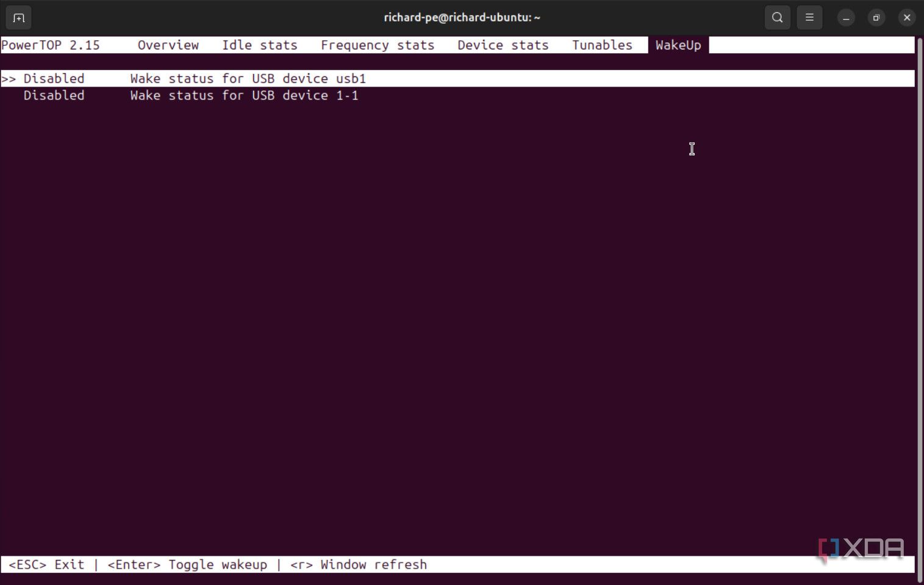Image resolution: width=924 pixels, height=585 pixels.
Task: Toggle wake status for USB device usb1
Action: tap(457, 79)
